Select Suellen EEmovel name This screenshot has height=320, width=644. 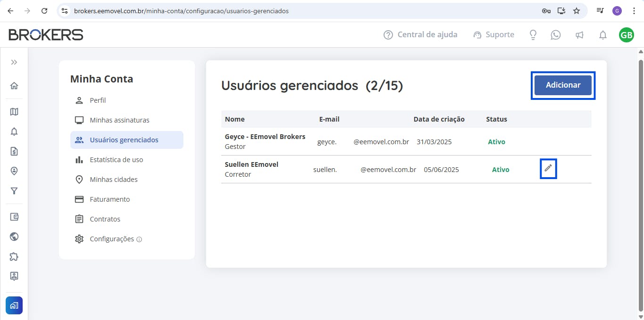(x=251, y=164)
